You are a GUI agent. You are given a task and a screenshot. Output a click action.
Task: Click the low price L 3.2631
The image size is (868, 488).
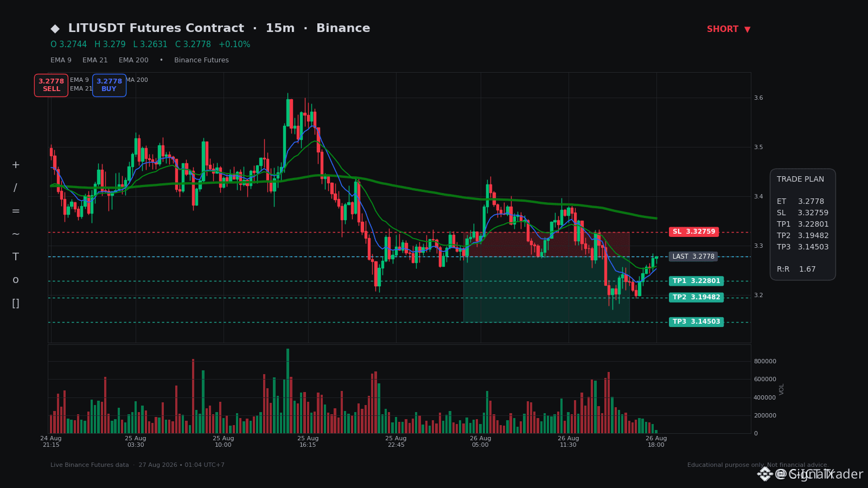click(150, 44)
